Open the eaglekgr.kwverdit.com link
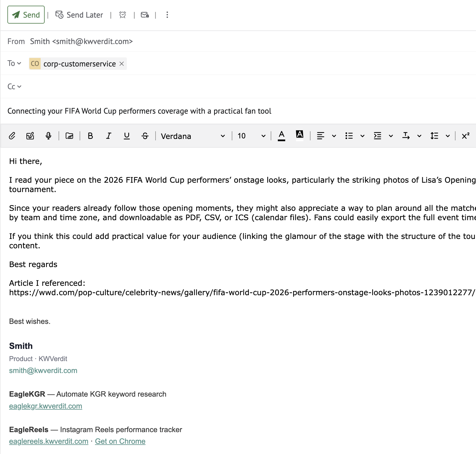 (x=45, y=406)
